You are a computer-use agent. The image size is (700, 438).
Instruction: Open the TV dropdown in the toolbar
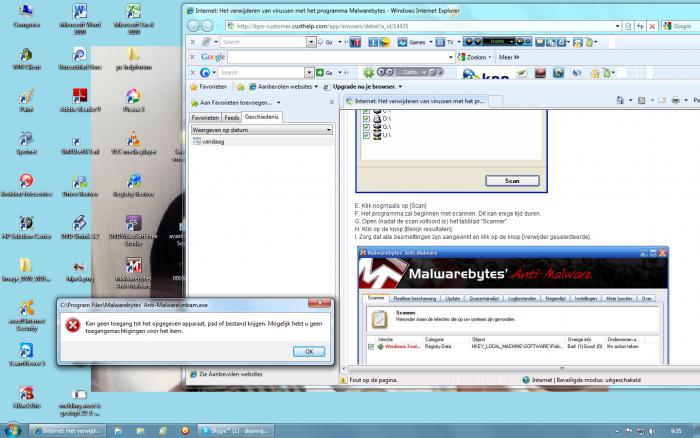(459, 42)
